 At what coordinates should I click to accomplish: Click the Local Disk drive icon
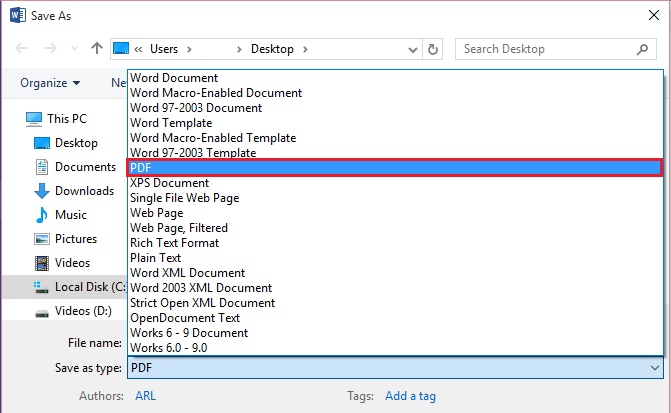(41, 287)
